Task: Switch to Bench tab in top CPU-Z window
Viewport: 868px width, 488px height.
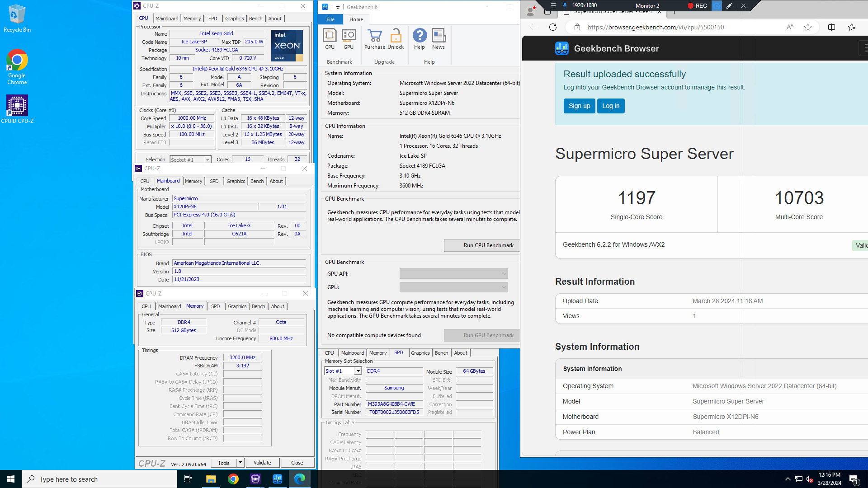Action: tap(255, 19)
